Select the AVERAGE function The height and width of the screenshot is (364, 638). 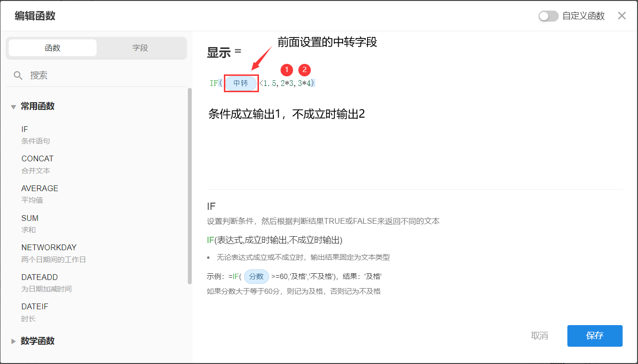tap(39, 188)
